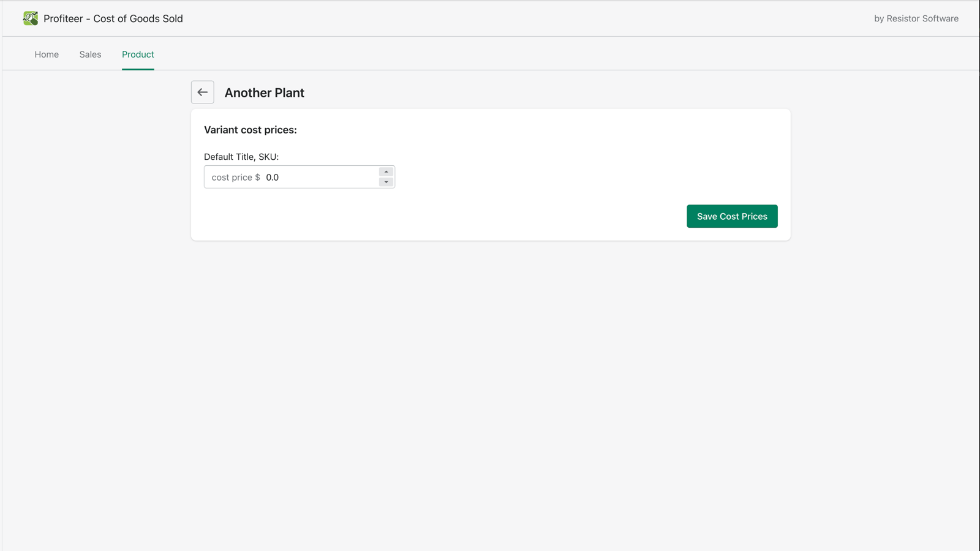980x551 pixels.
Task: Open the Home tab
Action: (x=47, y=54)
